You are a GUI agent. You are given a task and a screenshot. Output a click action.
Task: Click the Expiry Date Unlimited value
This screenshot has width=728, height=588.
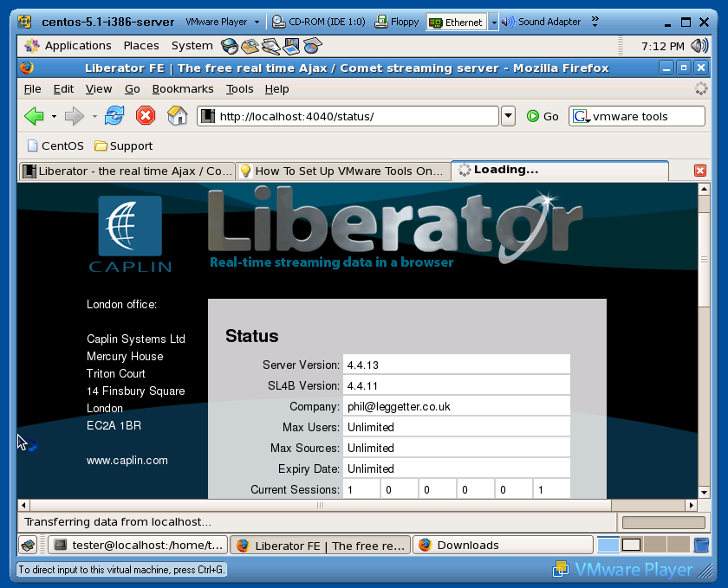tap(456, 468)
